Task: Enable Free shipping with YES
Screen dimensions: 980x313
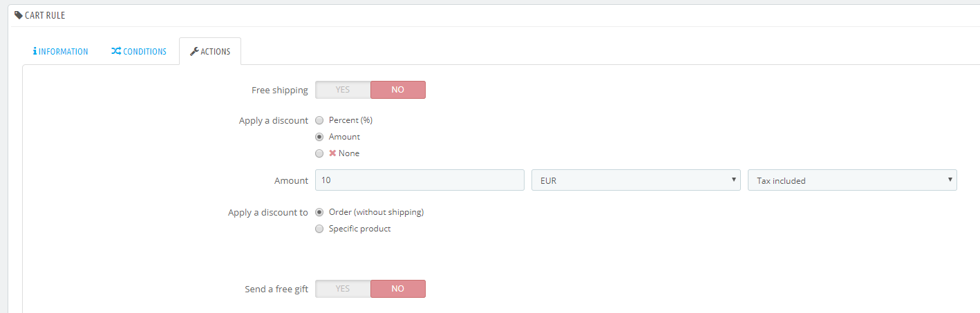Action: 343,90
